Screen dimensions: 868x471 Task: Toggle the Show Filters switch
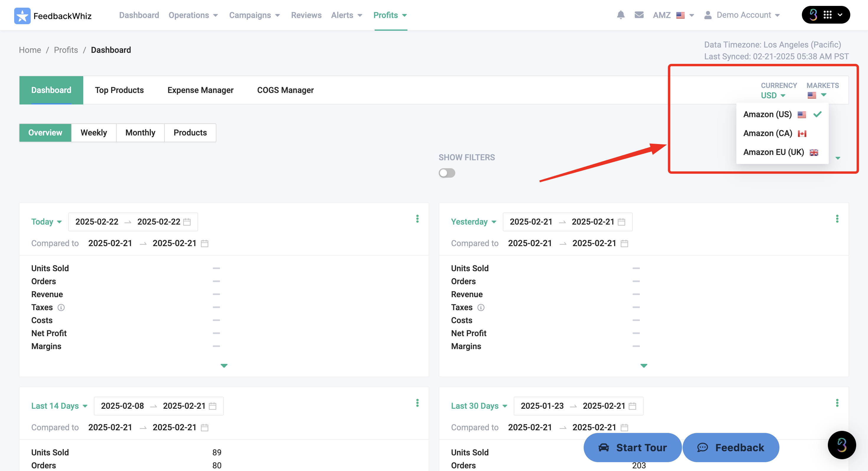click(x=447, y=173)
